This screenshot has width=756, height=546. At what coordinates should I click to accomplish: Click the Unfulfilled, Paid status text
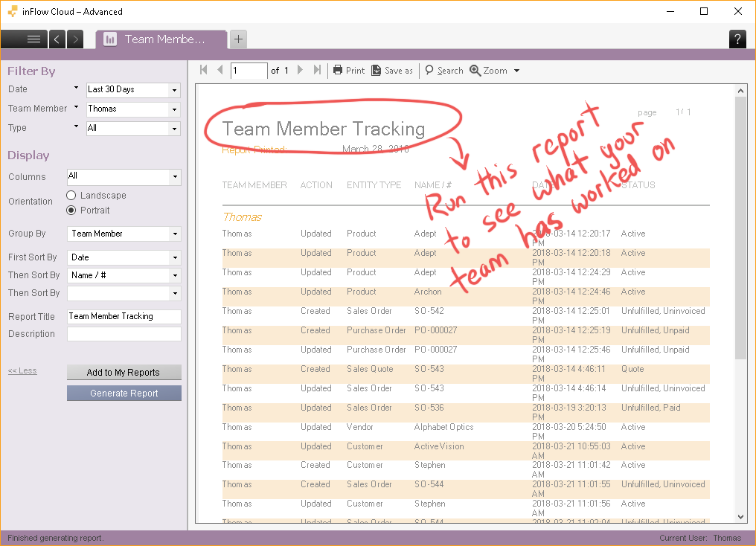point(650,408)
